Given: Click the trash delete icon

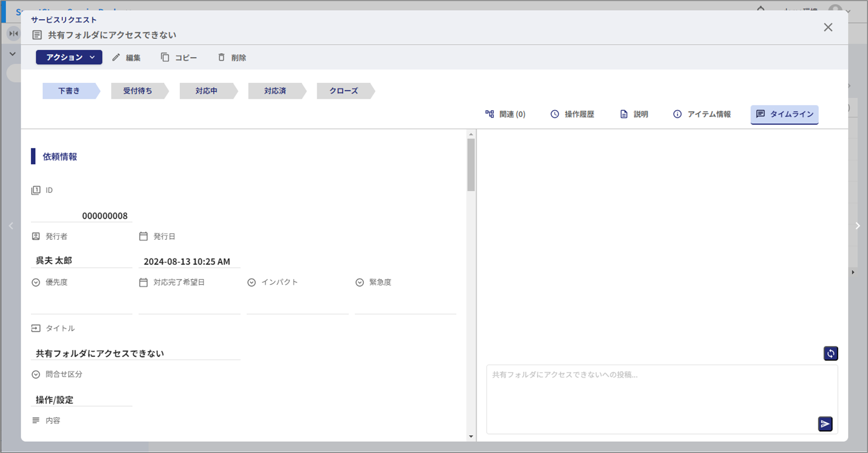Looking at the screenshot, I should pyautogui.click(x=221, y=58).
